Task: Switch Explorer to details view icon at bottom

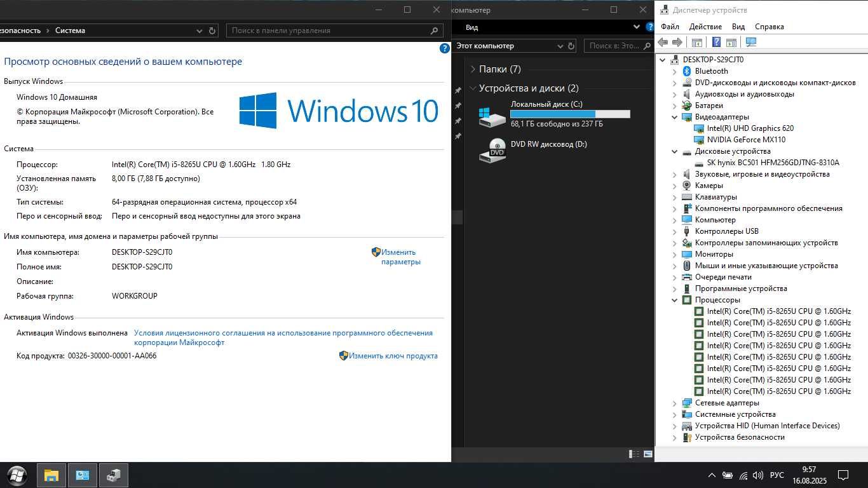Action: [634, 454]
